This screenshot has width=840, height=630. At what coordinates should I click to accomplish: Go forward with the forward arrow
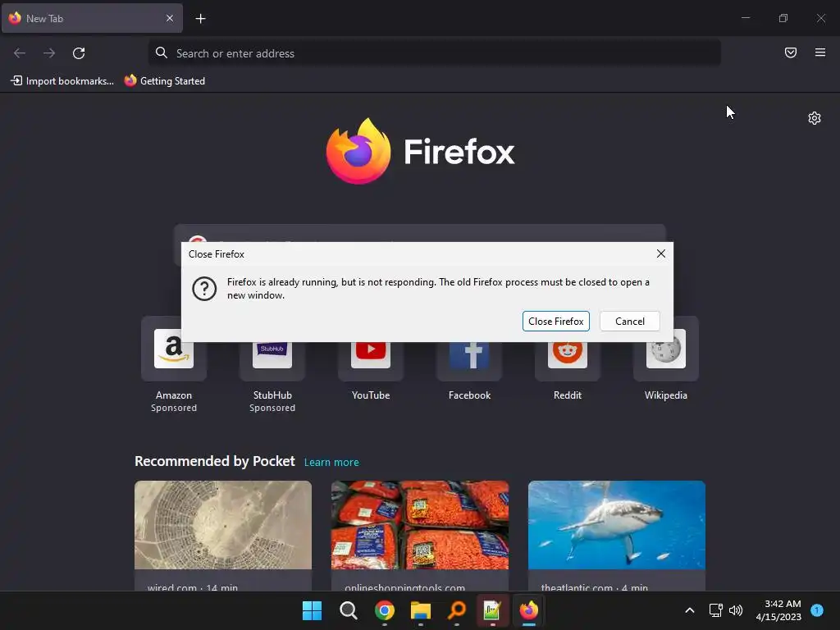pyautogui.click(x=49, y=53)
